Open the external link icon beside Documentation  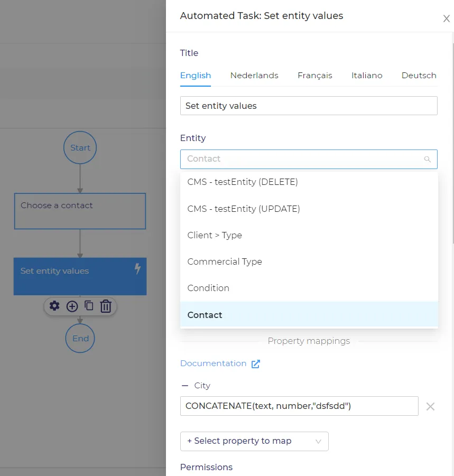point(256,363)
